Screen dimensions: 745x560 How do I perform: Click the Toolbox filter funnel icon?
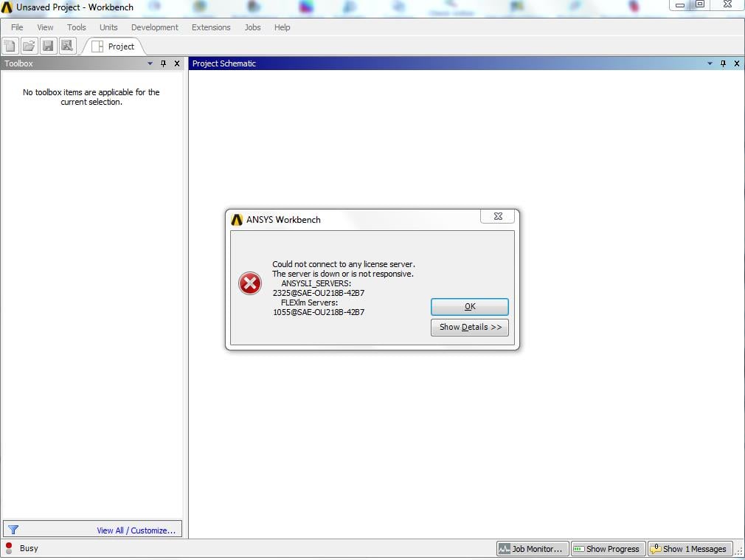(13, 530)
